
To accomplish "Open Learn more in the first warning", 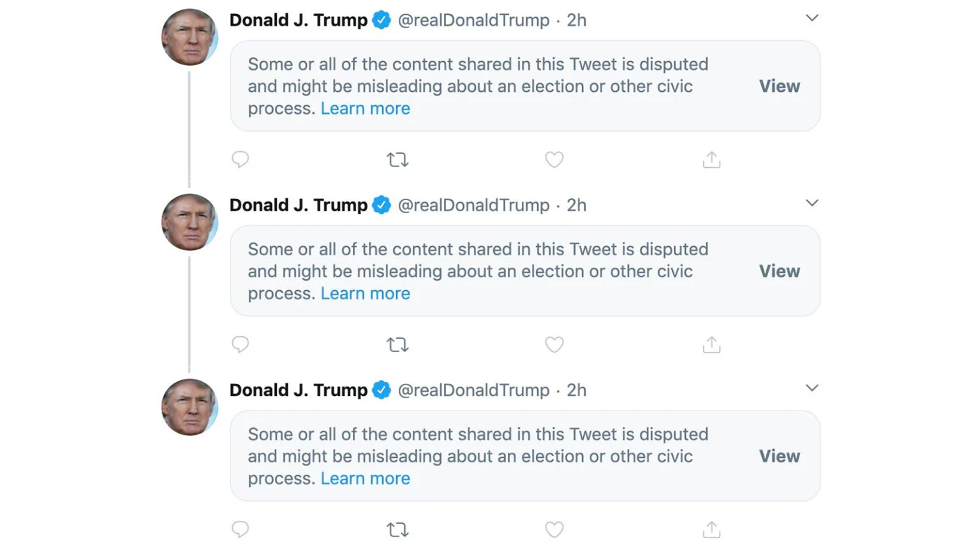I will (x=366, y=108).
